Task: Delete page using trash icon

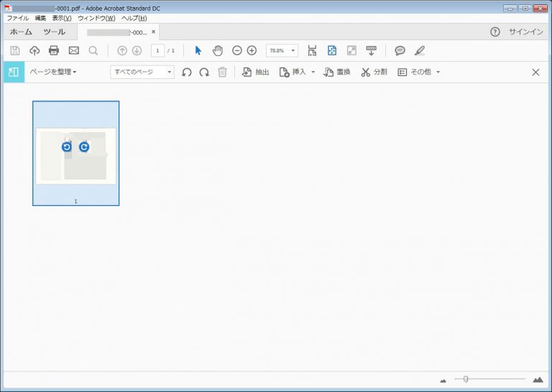Action: pyautogui.click(x=223, y=72)
